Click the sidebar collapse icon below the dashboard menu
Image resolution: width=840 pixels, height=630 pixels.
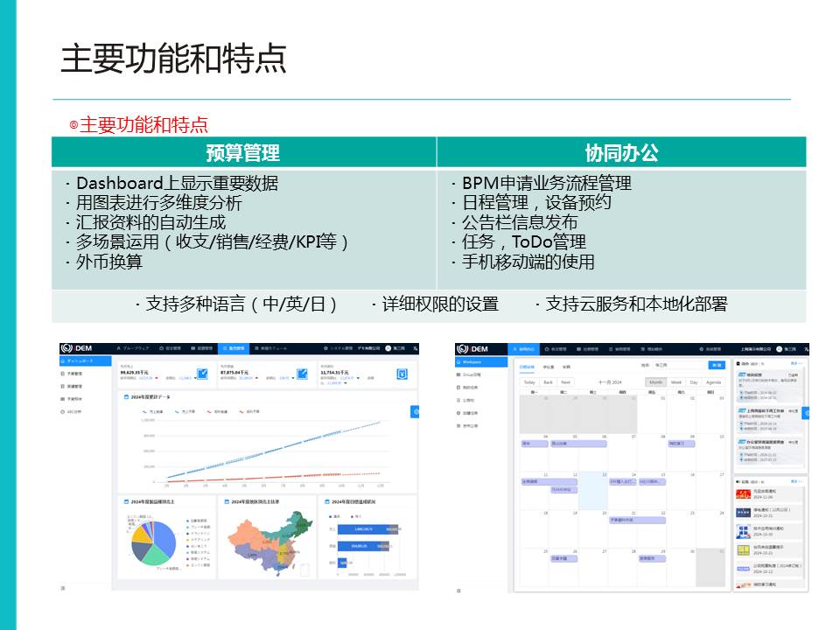click(x=63, y=588)
